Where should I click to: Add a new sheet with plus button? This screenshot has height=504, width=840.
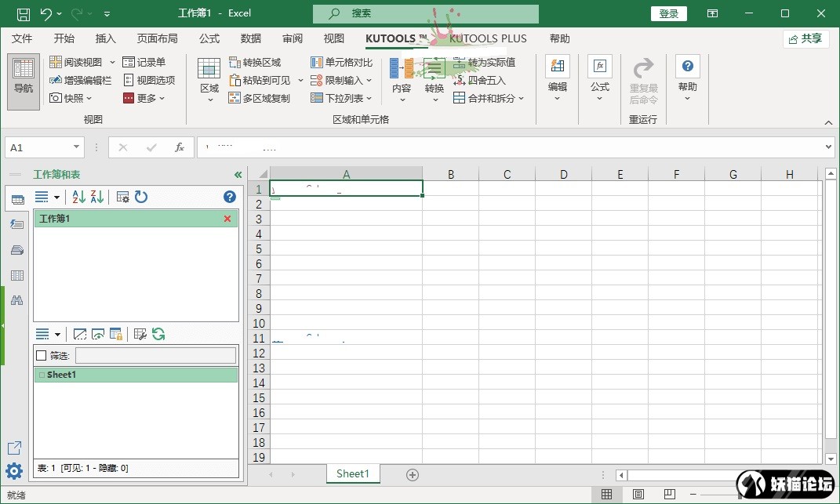click(x=412, y=474)
